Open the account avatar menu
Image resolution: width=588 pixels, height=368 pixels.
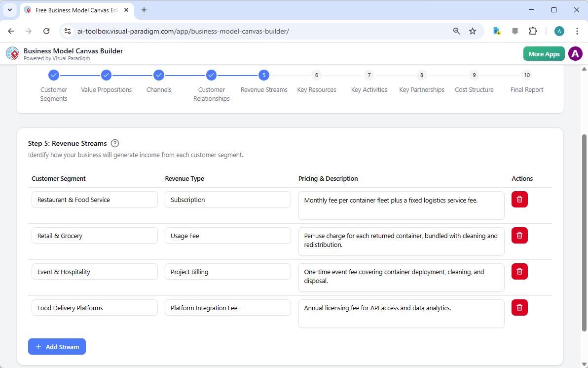pyautogui.click(x=575, y=53)
